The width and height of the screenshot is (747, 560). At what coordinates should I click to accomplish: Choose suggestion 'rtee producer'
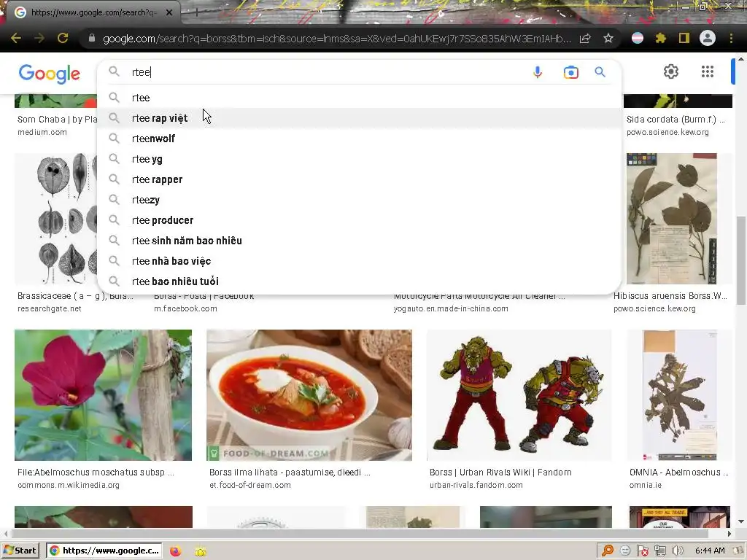point(359,220)
